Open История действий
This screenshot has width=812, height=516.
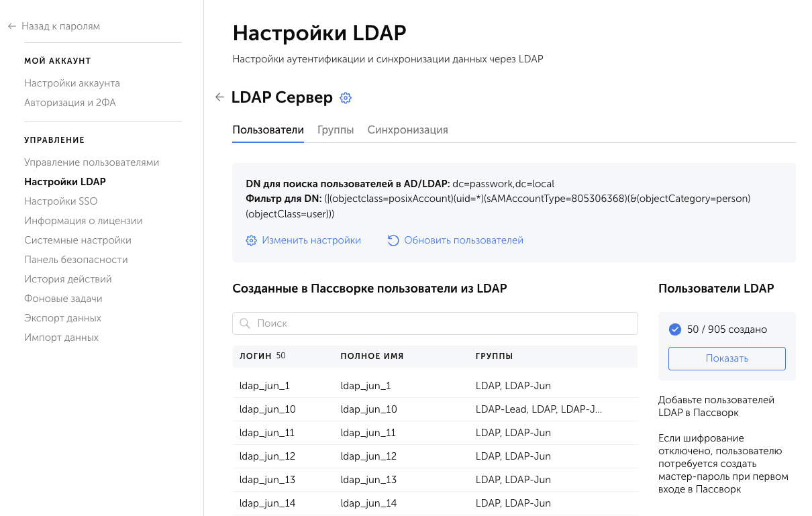(68, 279)
